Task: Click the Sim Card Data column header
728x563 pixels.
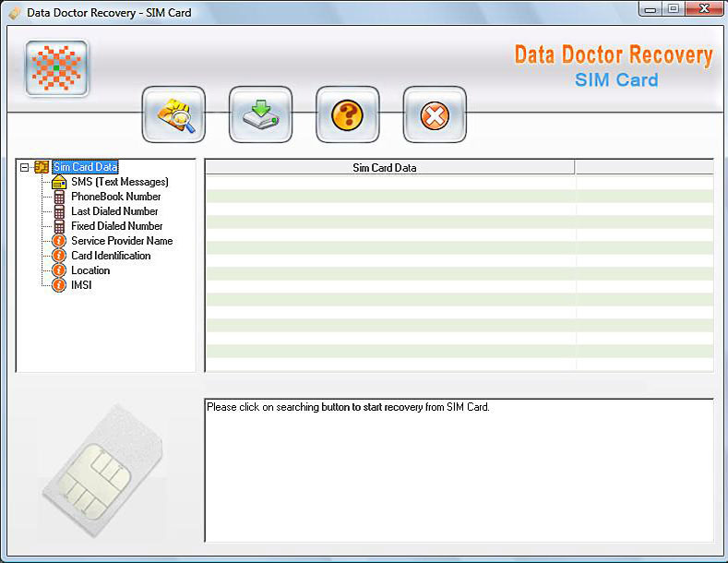Action: [389, 168]
